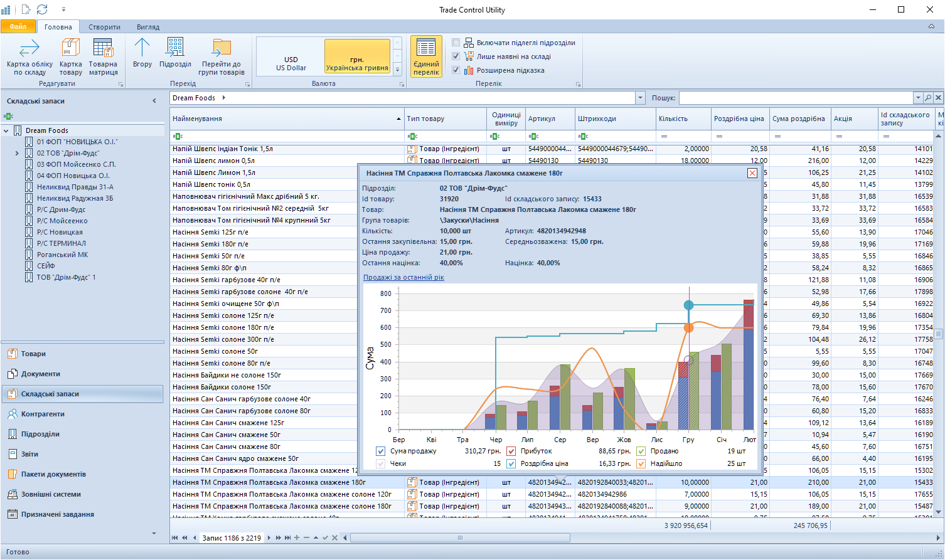Open the Dream Foods breadcrumb dropdown
The width and height of the screenshot is (945, 560).
tap(640, 98)
